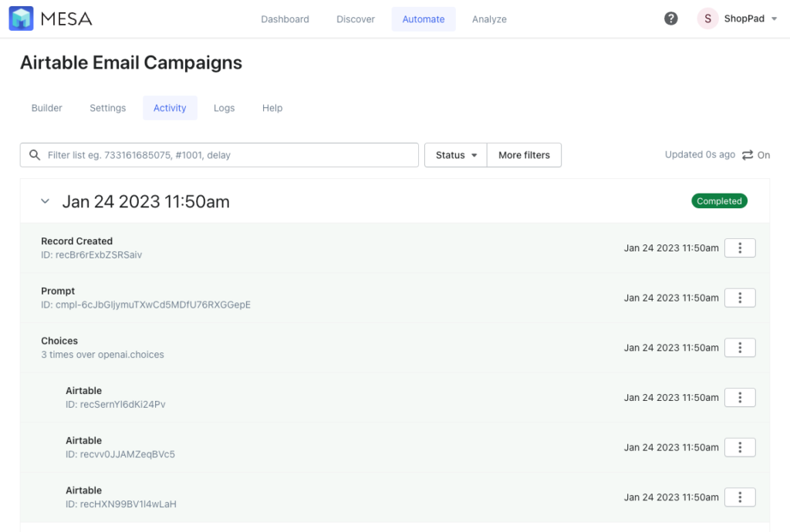
Task: Click the More filters button
Action: click(x=524, y=155)
